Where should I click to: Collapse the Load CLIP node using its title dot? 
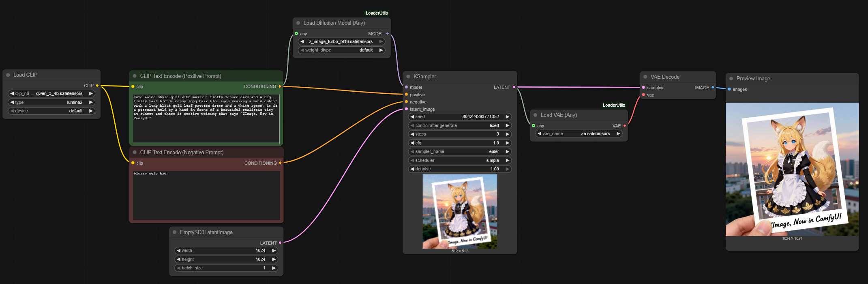(8, 75)
